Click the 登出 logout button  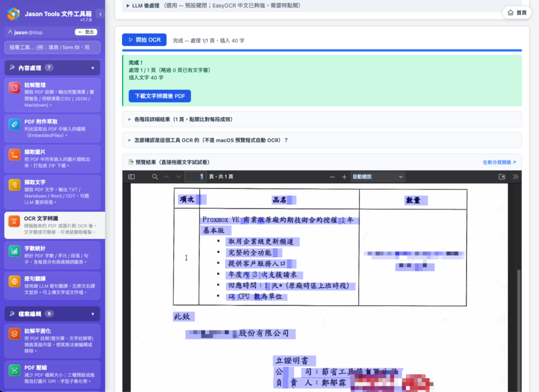[86, 32]
